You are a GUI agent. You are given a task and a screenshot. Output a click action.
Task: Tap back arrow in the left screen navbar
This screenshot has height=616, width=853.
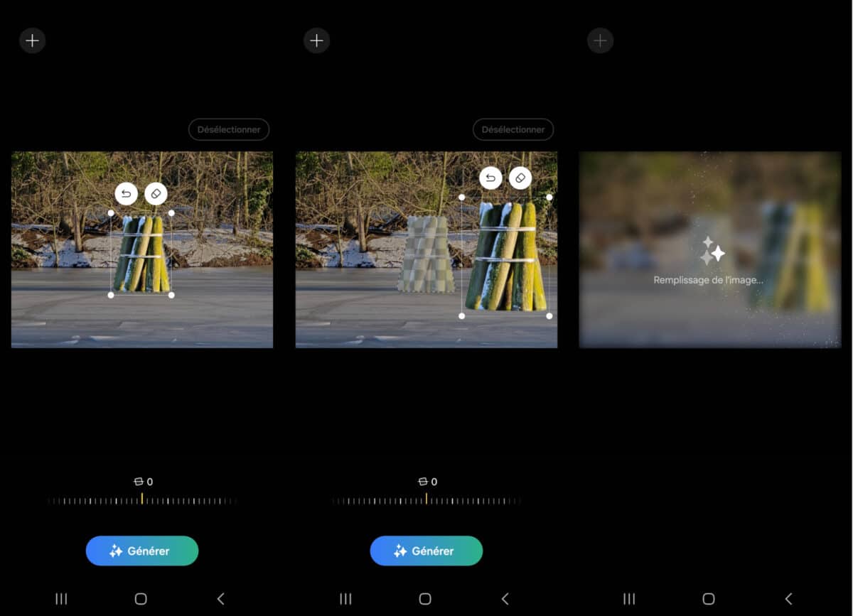click(x=220, y=599)
